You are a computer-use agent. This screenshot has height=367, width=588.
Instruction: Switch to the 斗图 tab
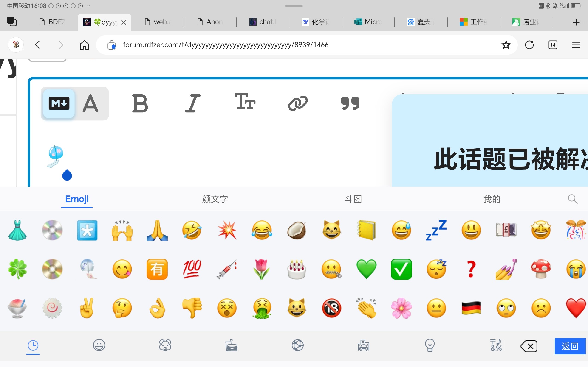[x=353, y=199]
